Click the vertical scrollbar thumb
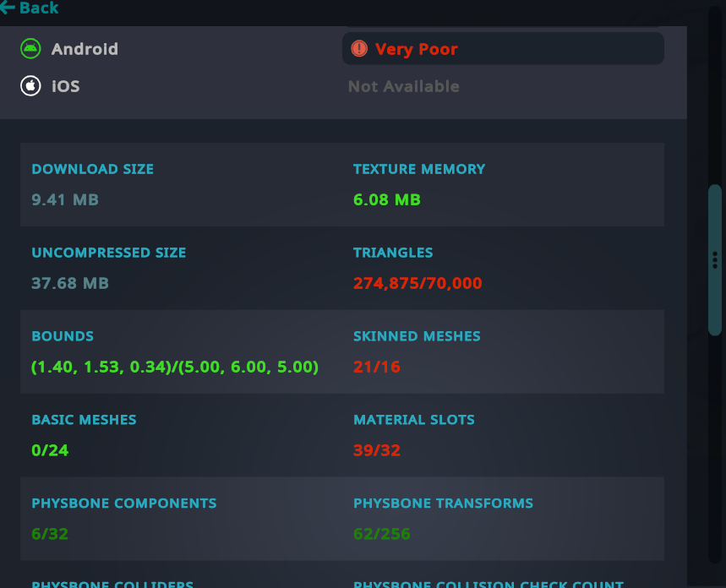Viewport: 726px width, 588px height. [715, 259]
